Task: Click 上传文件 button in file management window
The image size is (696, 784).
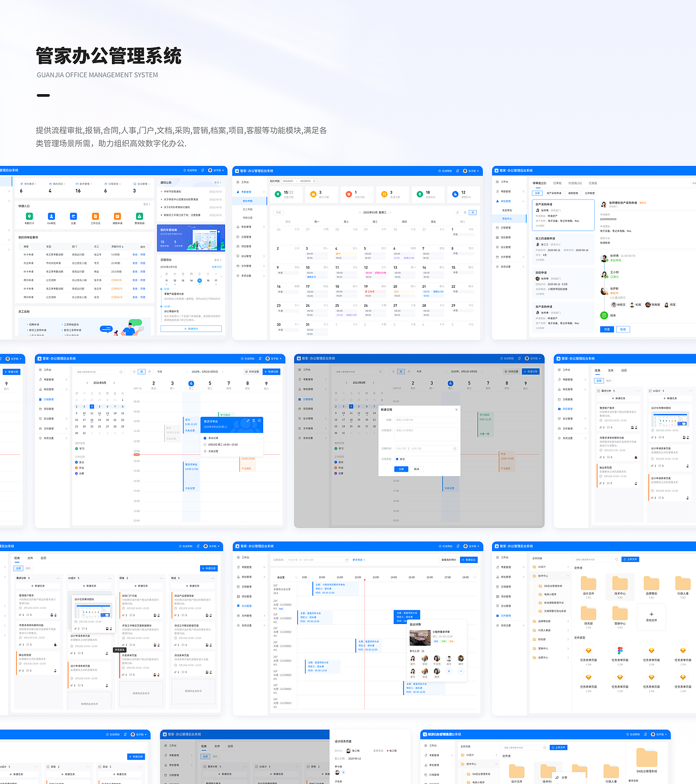Action: [x=631, y=559]
